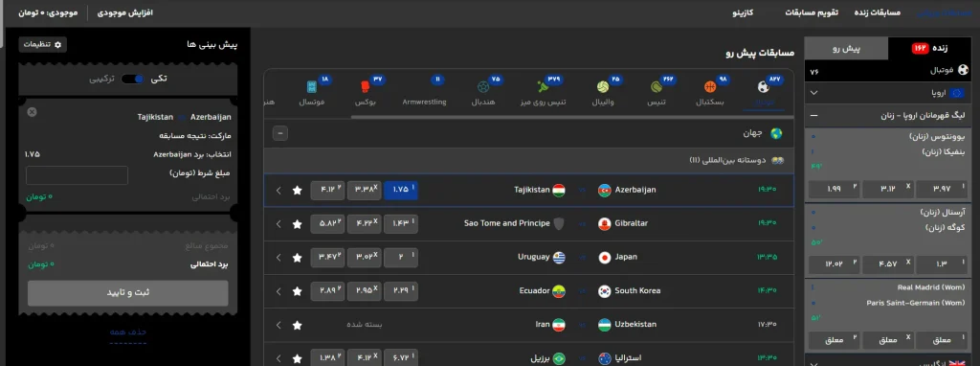The height and width of the screenshot is (366, 980).
Task: Open the volleyball (والیبال) sport tab
Action: pos(603,92)
